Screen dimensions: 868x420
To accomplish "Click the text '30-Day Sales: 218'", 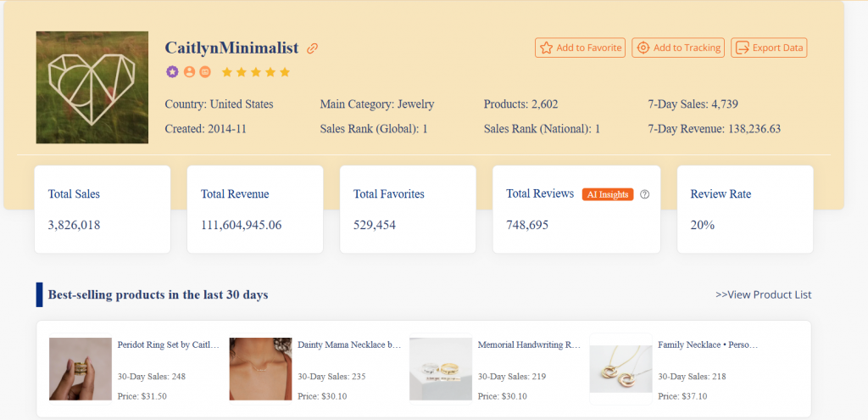I will [x=692, y=377].
